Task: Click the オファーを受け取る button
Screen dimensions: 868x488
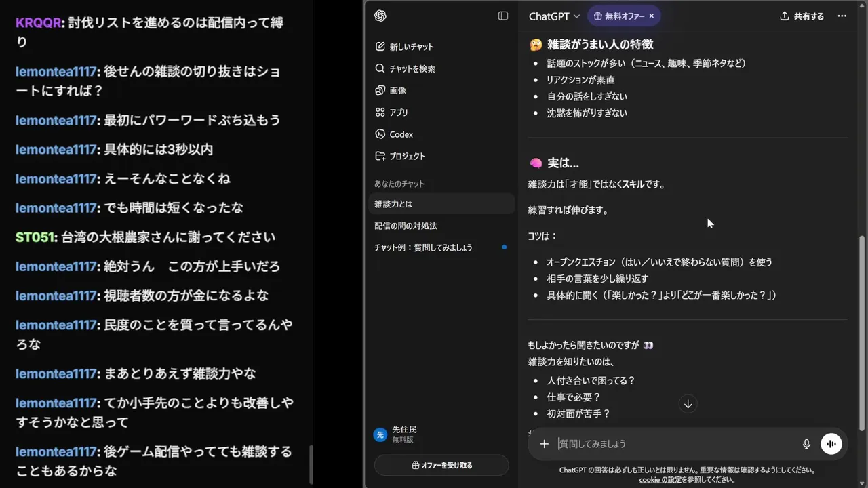Action: click(x=441, y=465)
